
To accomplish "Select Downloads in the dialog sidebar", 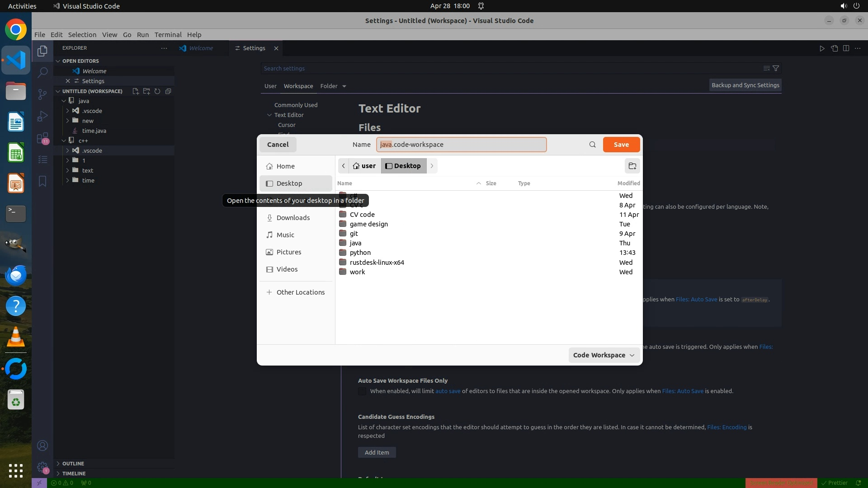I will (293, 218).
